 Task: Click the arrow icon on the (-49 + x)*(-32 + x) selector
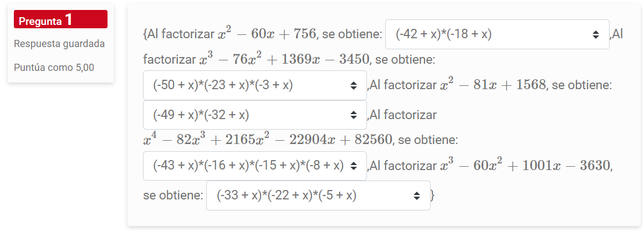pyautogui.click(x=354, y=115)
